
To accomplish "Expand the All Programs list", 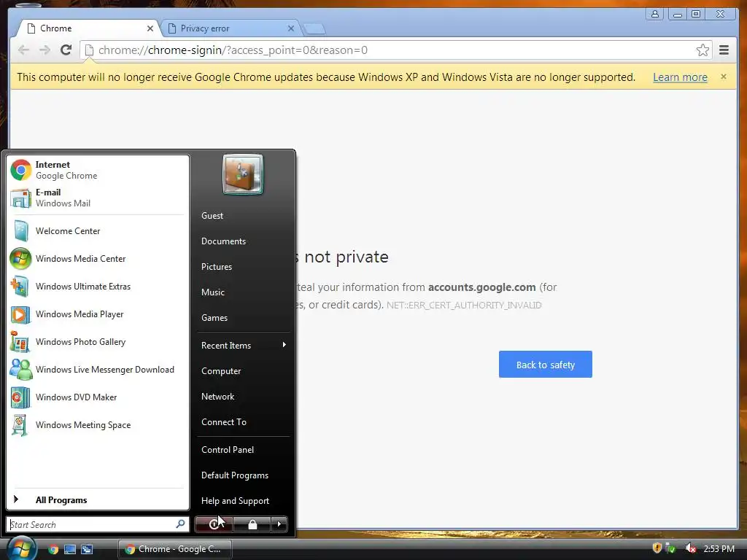I will (98, 500).
